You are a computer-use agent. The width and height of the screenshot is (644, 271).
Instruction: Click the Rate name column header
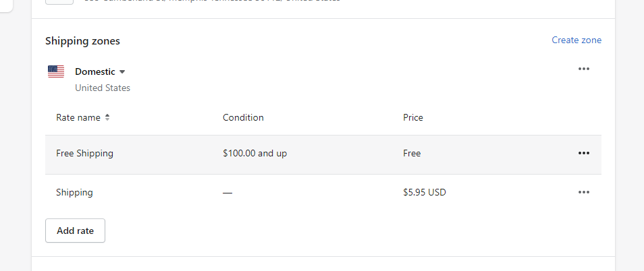(x=78, y=118)
